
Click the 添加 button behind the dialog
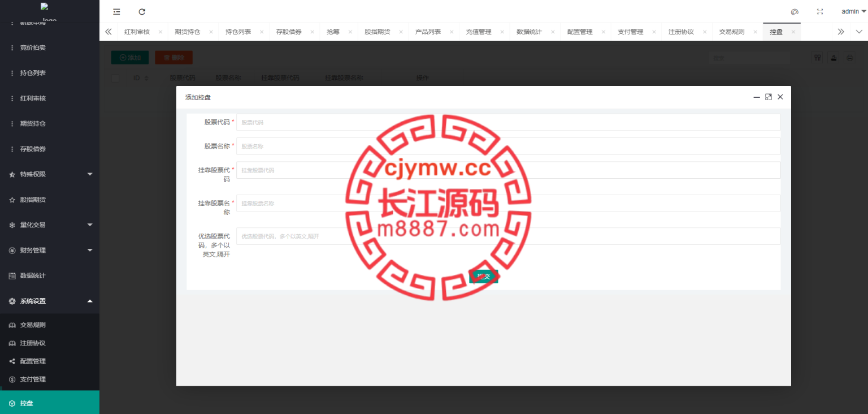click(x=130, y=57)
